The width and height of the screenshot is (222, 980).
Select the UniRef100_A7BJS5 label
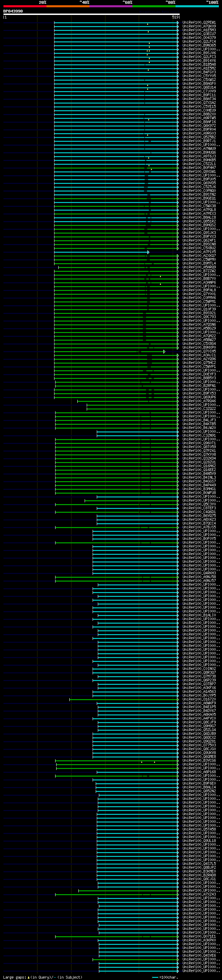tap(199, 527)
